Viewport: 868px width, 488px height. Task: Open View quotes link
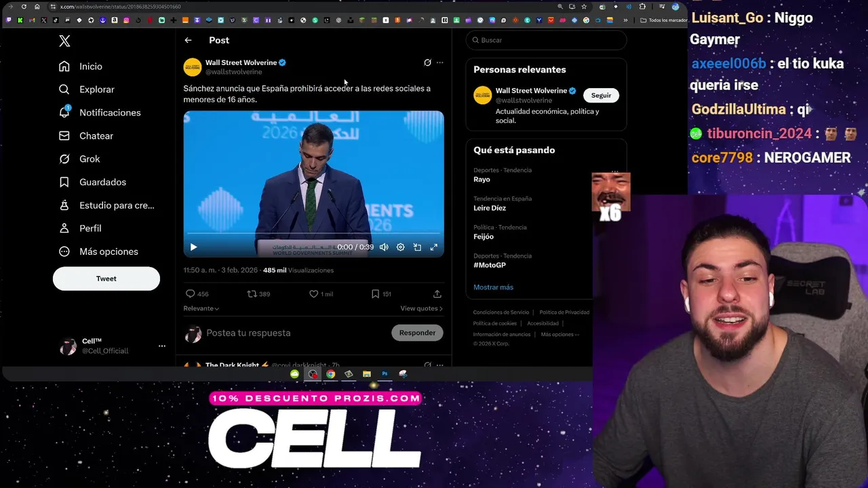[421, 308]
